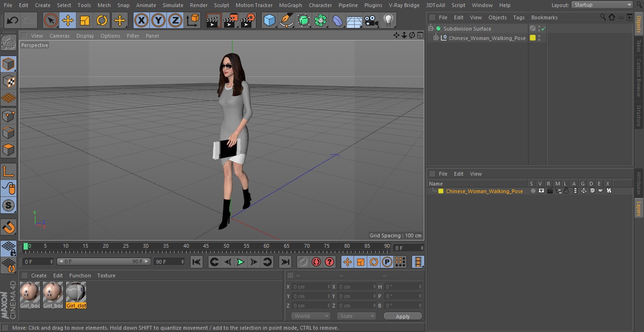
Task: Toggle Enable Snap magnet icon
Action: click(8, 227)
